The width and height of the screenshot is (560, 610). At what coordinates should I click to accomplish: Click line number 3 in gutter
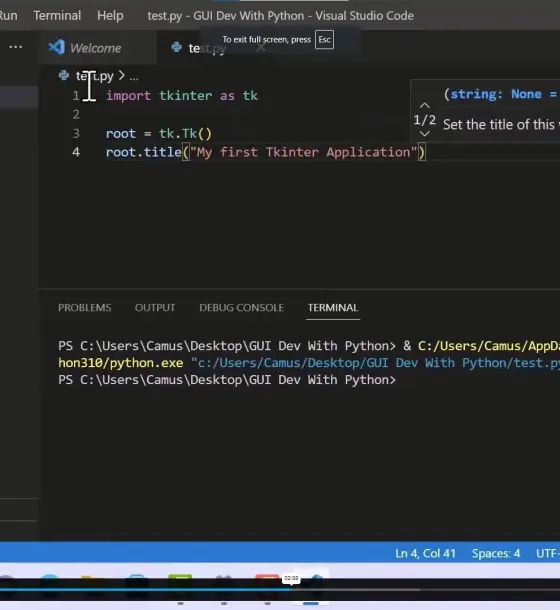[x=76, y=133]
